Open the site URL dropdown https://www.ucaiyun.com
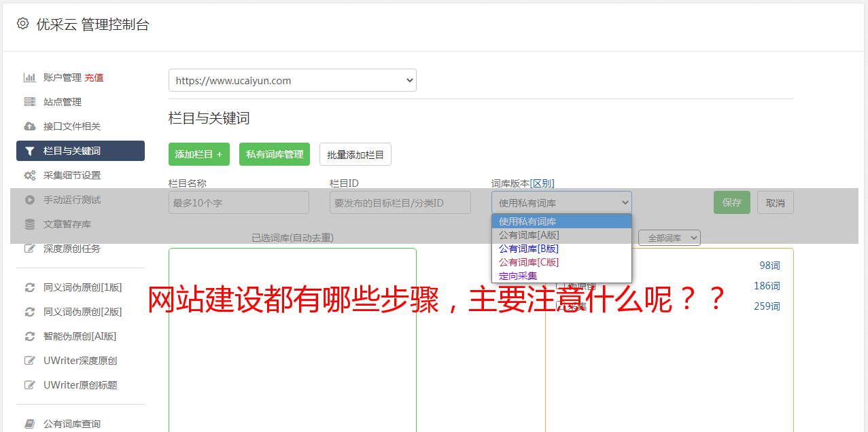The height and width of the screenshot is (432, 868). tap(292, 80)
